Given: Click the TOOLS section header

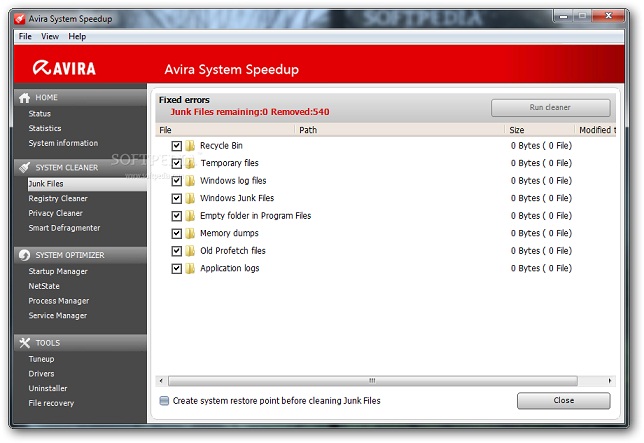Looking at the screenshot, I should (80, 343).
